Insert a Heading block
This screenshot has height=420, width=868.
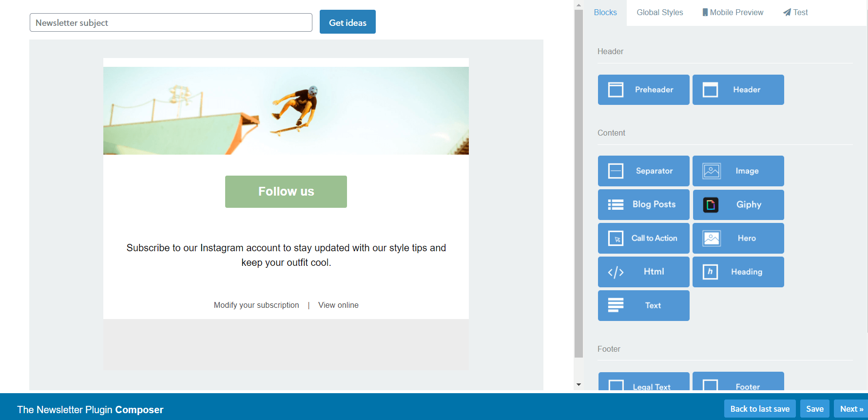(x=738, y=272)
